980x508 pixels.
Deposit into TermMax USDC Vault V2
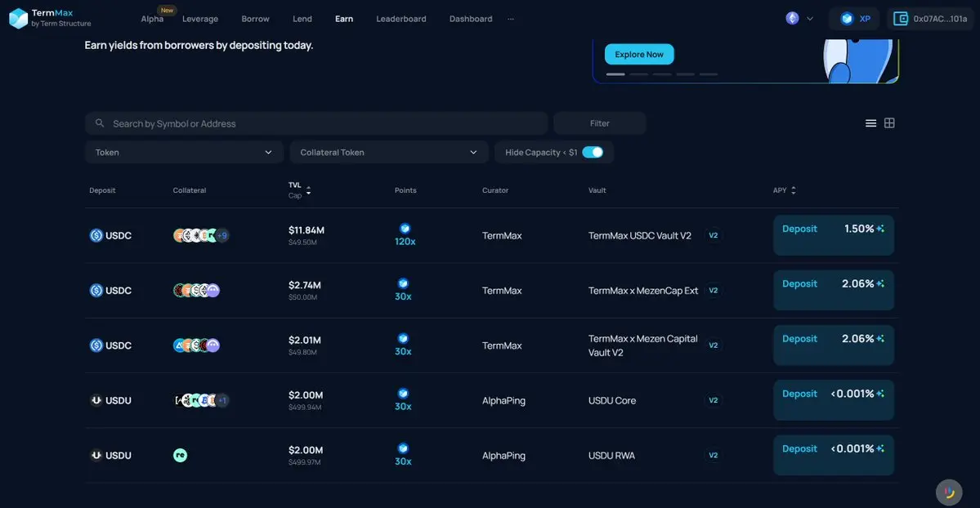[x=799, y=229]
